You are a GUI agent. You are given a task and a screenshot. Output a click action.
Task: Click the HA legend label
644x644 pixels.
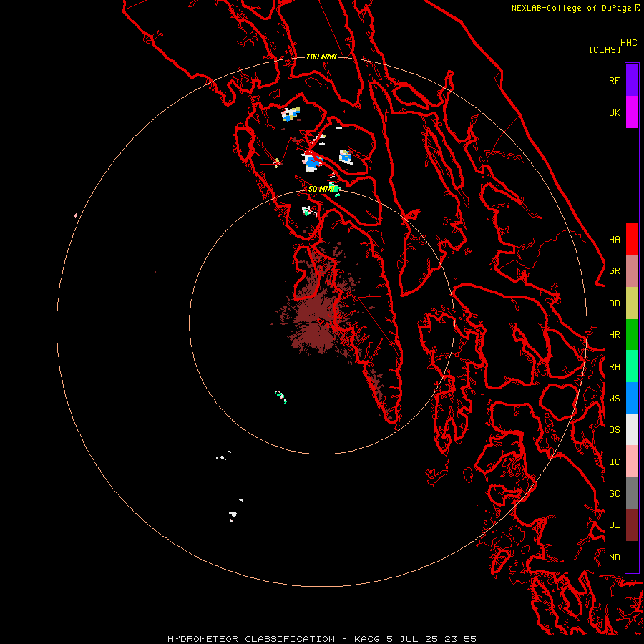coord(614,240)
